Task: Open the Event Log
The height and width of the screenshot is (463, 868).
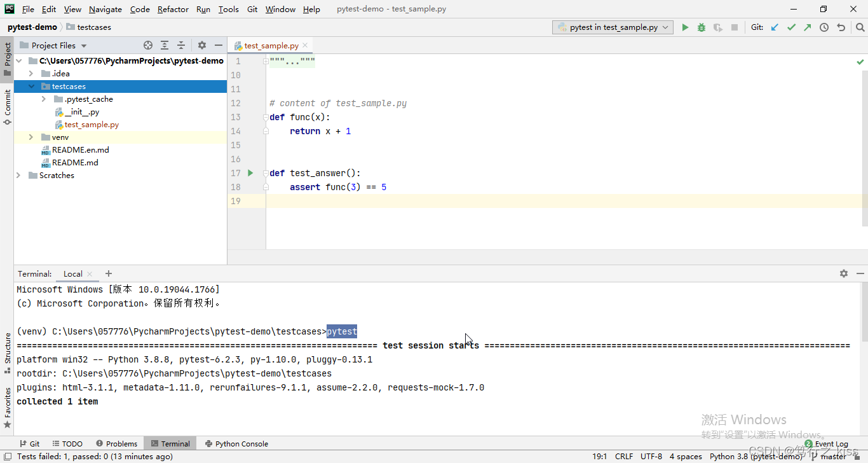Action: pos(826,443)
